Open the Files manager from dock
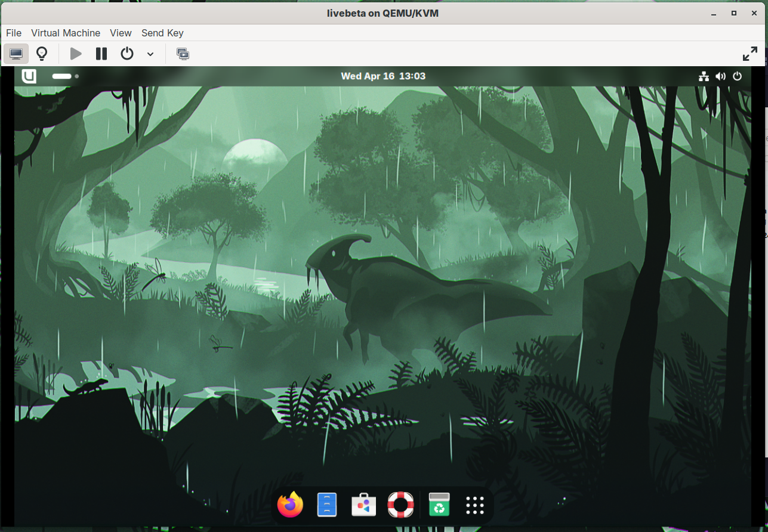This screenshot has width=768, height=532. [327, 505]
